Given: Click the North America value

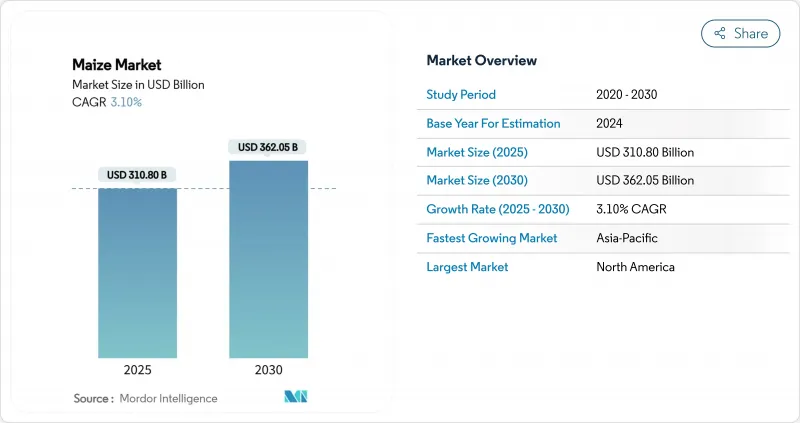Looking at the screenshot, I should [x=635, y=267].
